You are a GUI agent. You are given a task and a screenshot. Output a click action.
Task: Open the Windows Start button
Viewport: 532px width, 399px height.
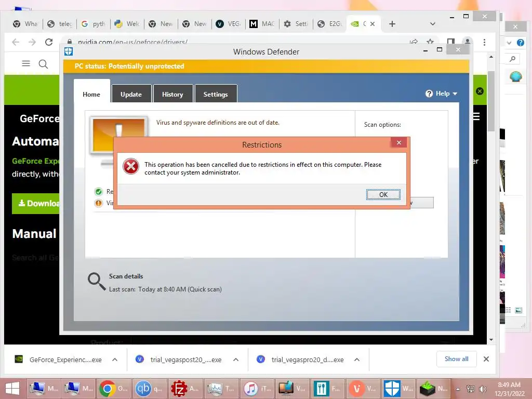(x=12, y=389)
